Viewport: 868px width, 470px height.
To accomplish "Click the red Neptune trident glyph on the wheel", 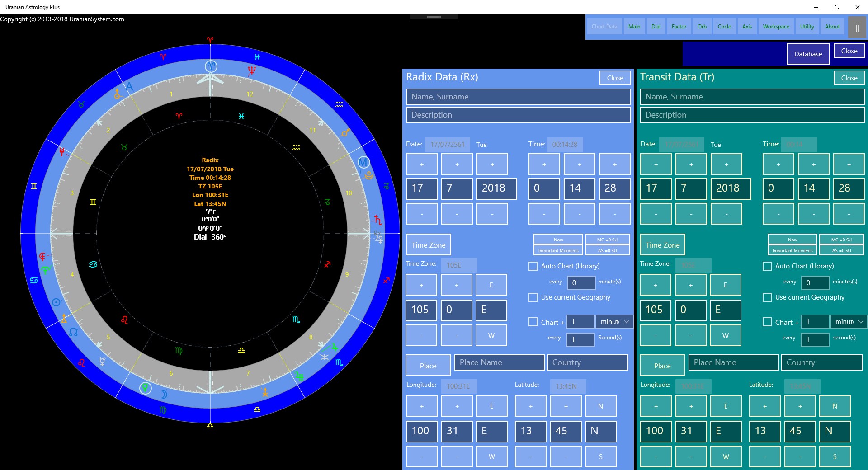I will (252, 70).
